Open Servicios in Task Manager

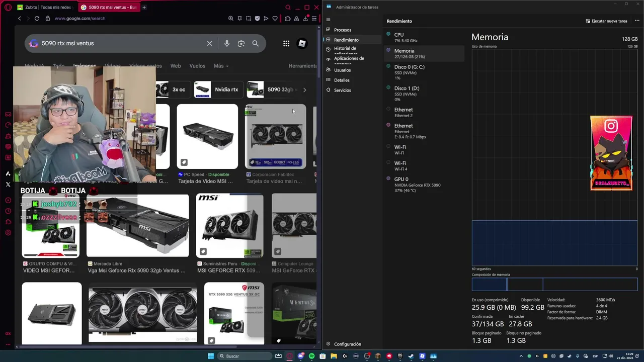tap(352, 90)
